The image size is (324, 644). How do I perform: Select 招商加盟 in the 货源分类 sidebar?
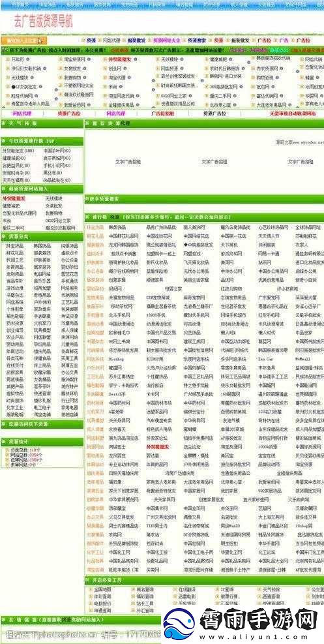pos(42,288)
